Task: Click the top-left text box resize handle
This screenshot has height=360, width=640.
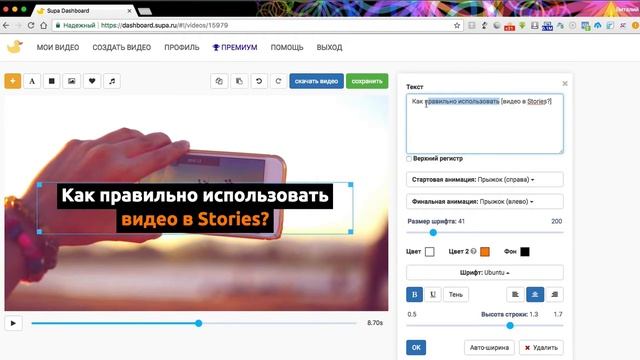Action: tap(40, 185)
